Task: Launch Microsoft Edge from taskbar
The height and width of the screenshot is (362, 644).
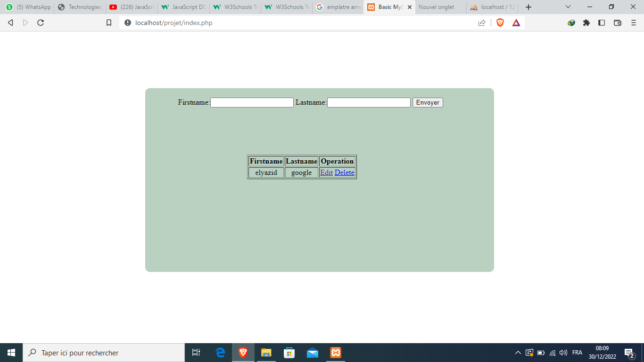Action: pyautogui.click(x=220, y=353)
